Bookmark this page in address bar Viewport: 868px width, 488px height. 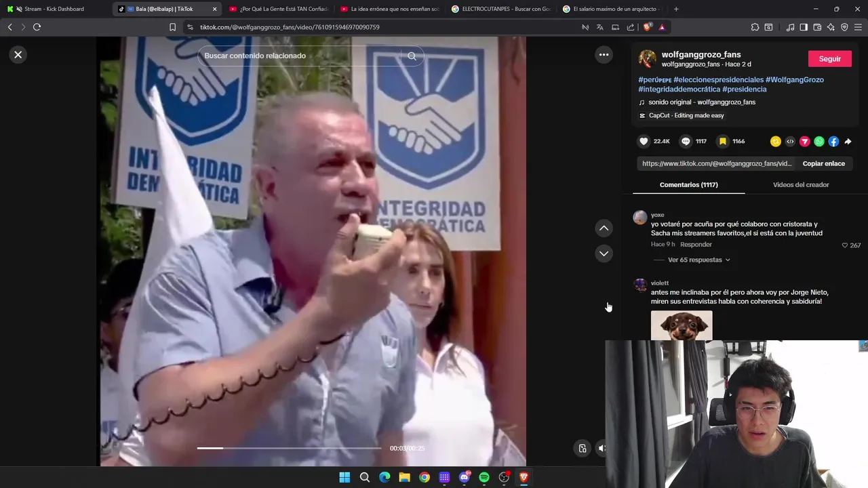coord(172,27)
